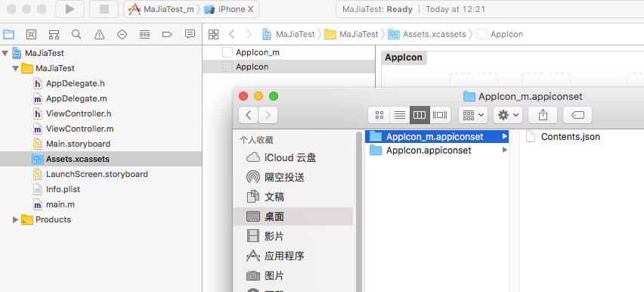Switch Finder to column view
Viewport: 644px width, 292px height.
[420, 115]
